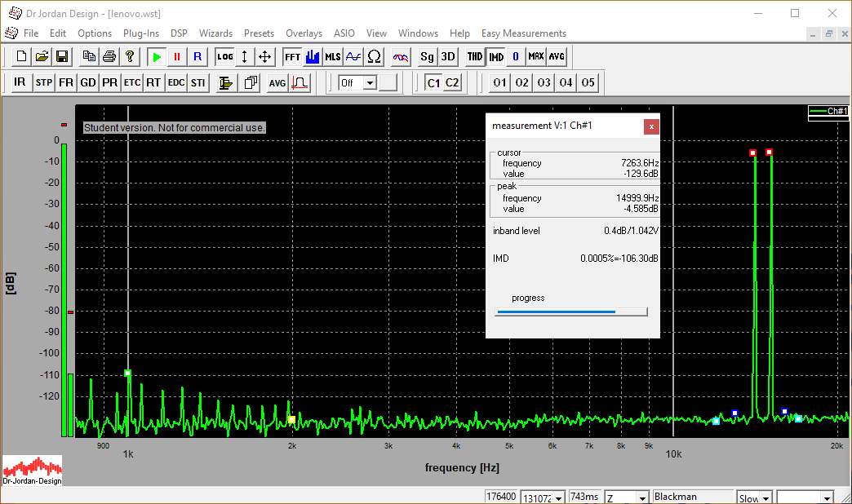Click the Blackman window type field
The image size is (852, 504).
pyautogui.click(x=693, y=497)
